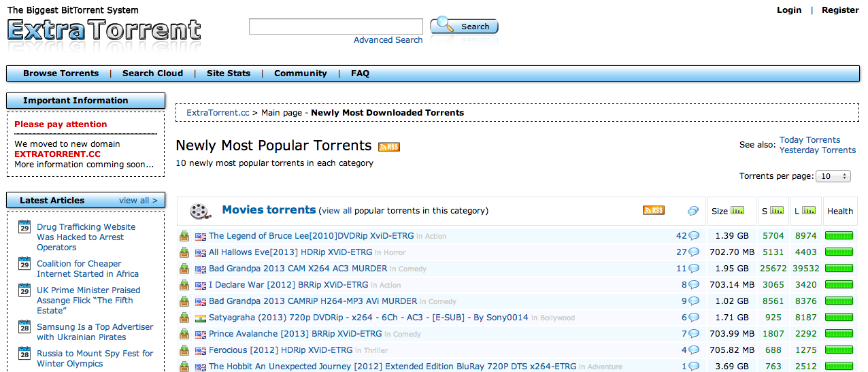Click the green health bar for Bad Grandpa CAM X264
Viewport: 868px width, 372px height.
[839, 269]
